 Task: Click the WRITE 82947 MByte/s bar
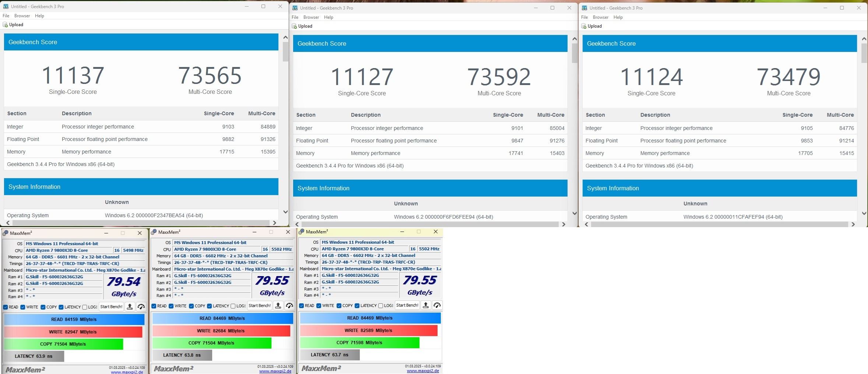pyautogui.click(x=73, y=332)
